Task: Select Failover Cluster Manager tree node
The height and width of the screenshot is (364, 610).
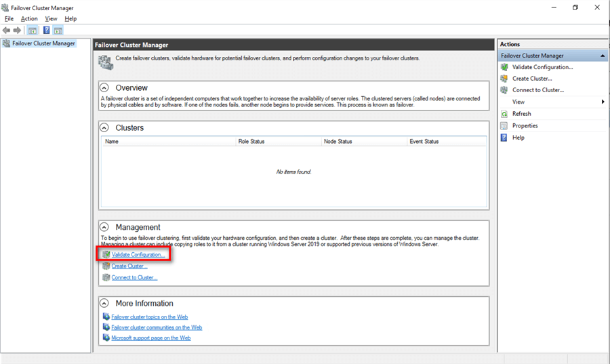Action: (43, 43)
